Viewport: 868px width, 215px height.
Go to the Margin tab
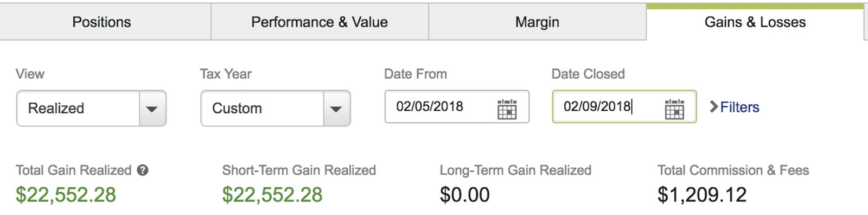[x=537, y=22]
